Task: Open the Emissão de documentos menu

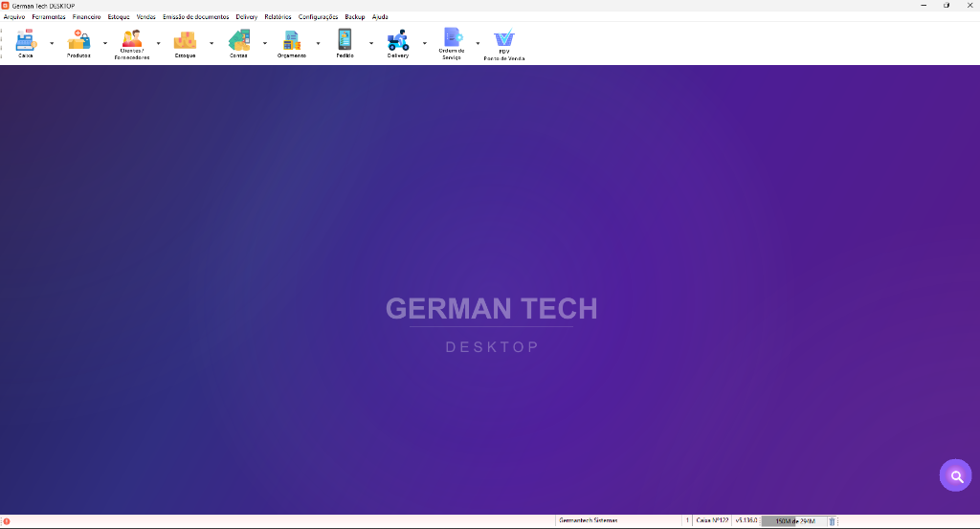Action: [195, 17]
